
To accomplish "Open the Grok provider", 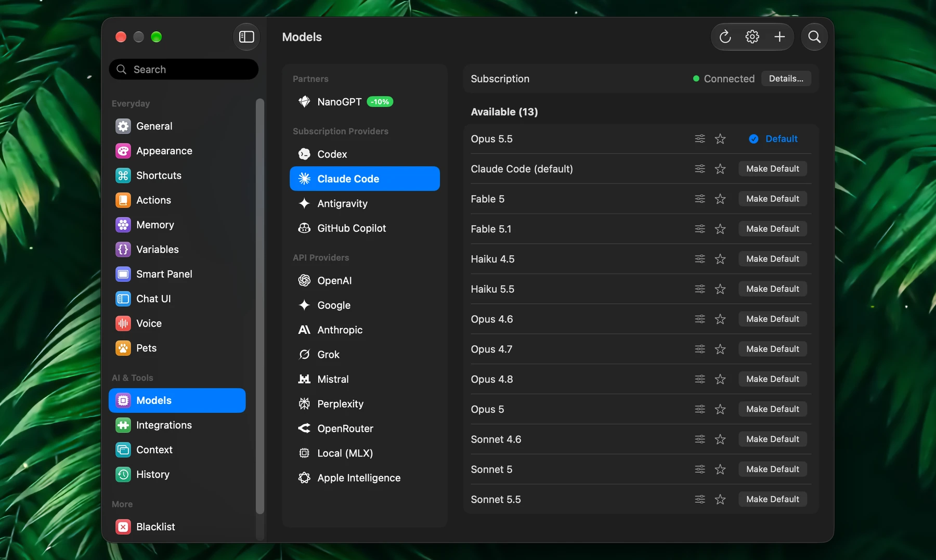I will click(x=365, y=355).
